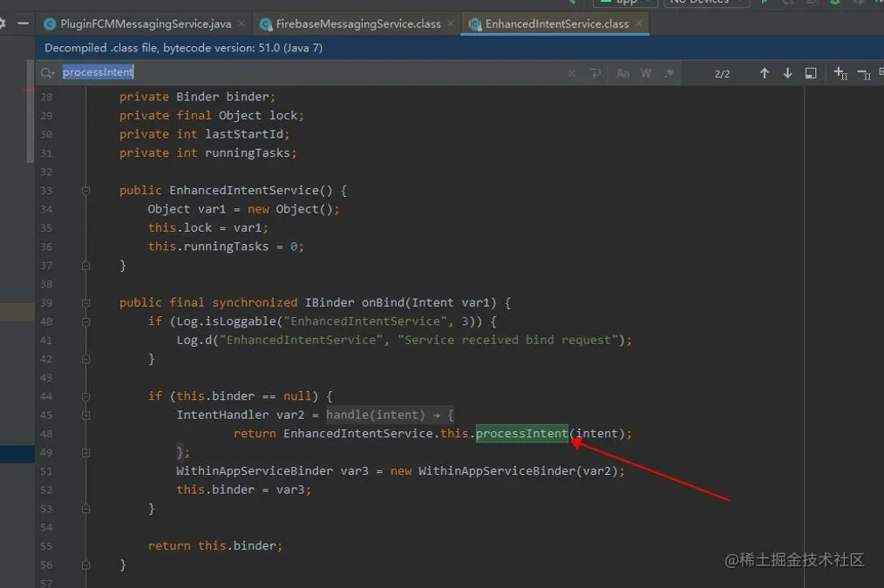This screenshot has width=884, height=588.
Task: Toggle whole Words (W) option
Action: [x=646, y=73]
